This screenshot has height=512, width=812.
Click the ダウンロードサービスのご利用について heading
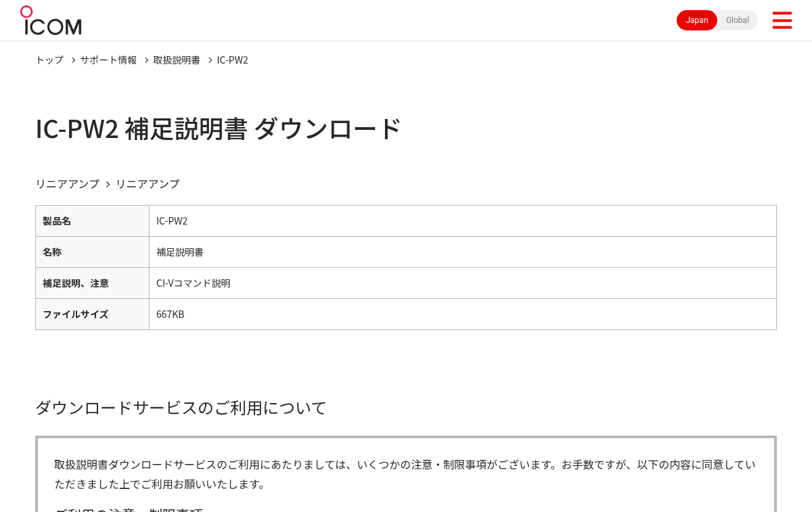(x=181, y=408)
